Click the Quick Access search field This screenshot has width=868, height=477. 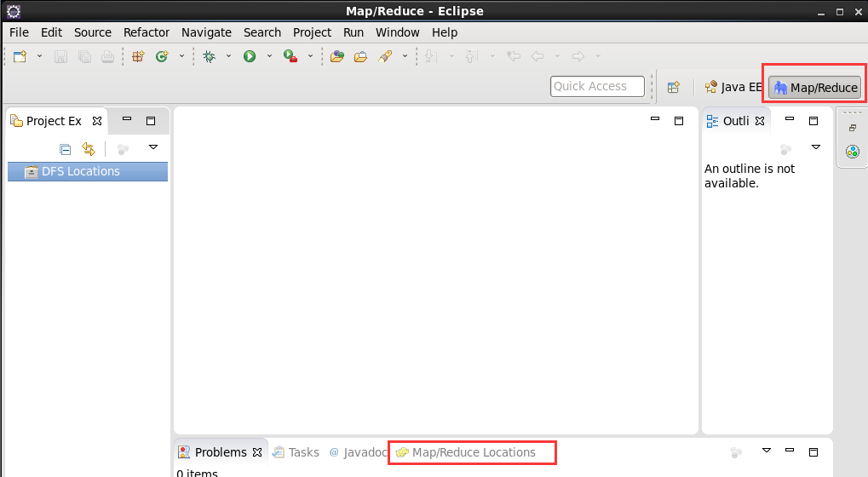[597, 86]
